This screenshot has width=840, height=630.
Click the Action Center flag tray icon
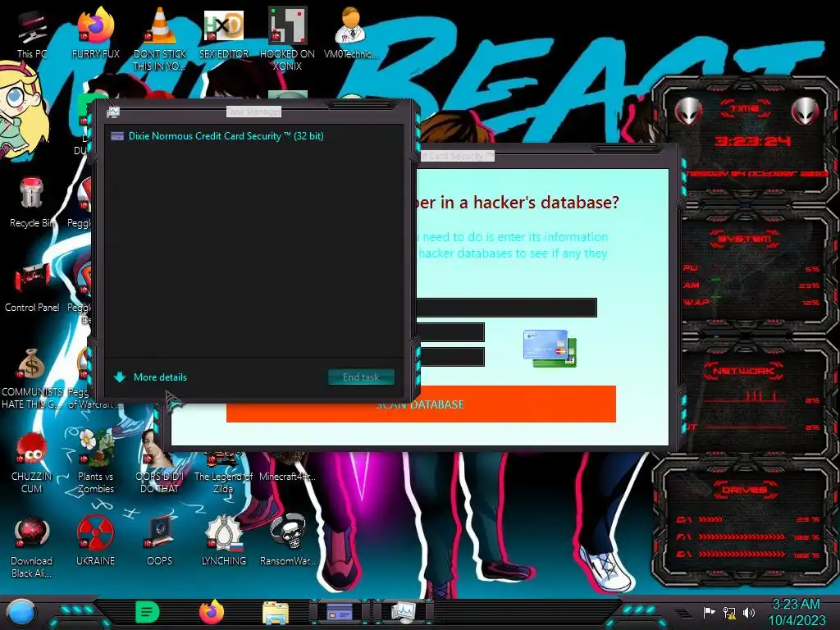click(x=710, y=612)
